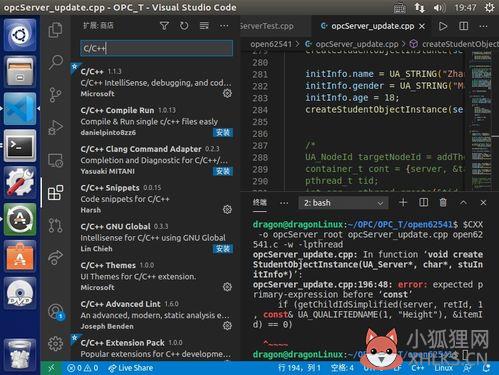Kill the terminal with trash icon
499x375 pixels.
[443, 202]
